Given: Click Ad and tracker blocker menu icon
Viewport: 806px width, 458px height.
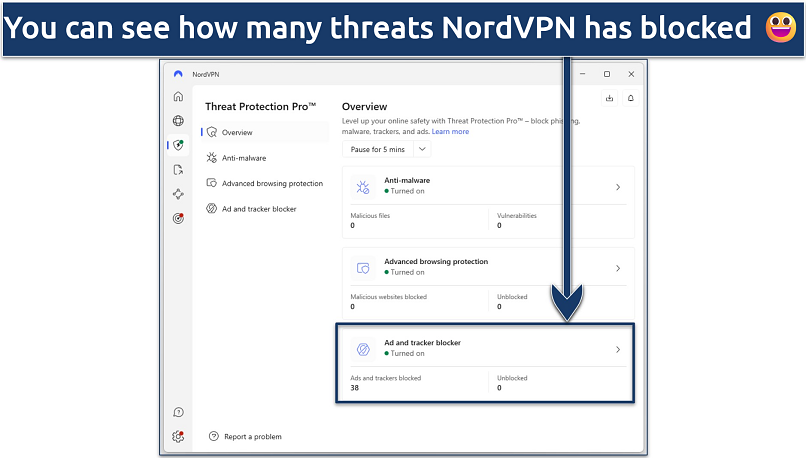Looking at the screenshot, I should click(212, 208).
